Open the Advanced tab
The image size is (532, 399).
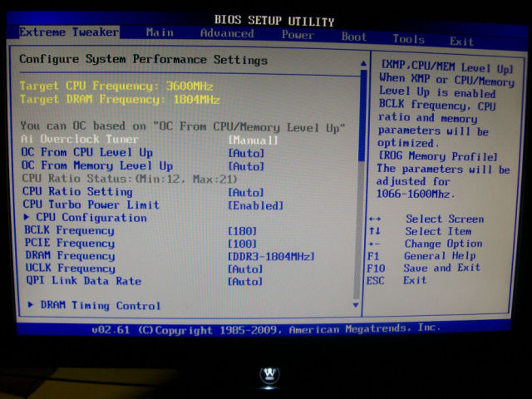(x=227, y=33)
